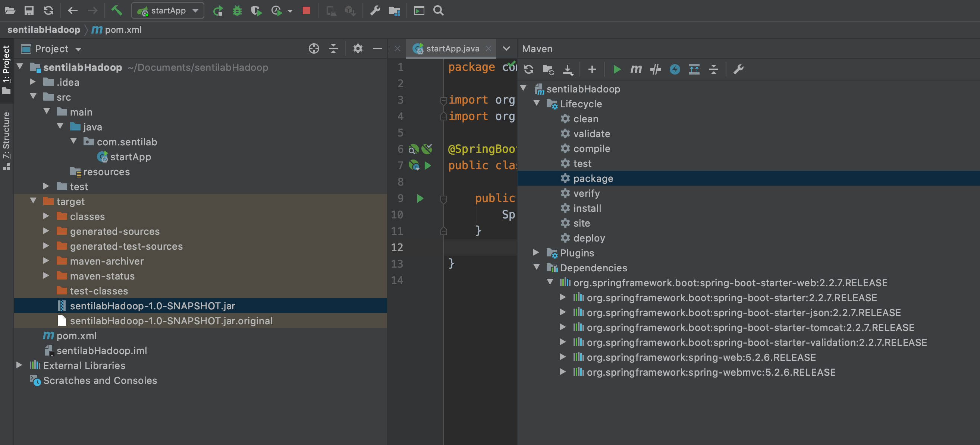Stop the running application
The height and width of the screenshot is (445, 980).
pos(306,10)
